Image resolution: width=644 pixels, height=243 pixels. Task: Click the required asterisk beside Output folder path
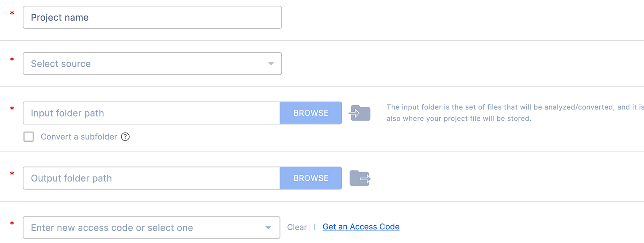pos(12,175)
